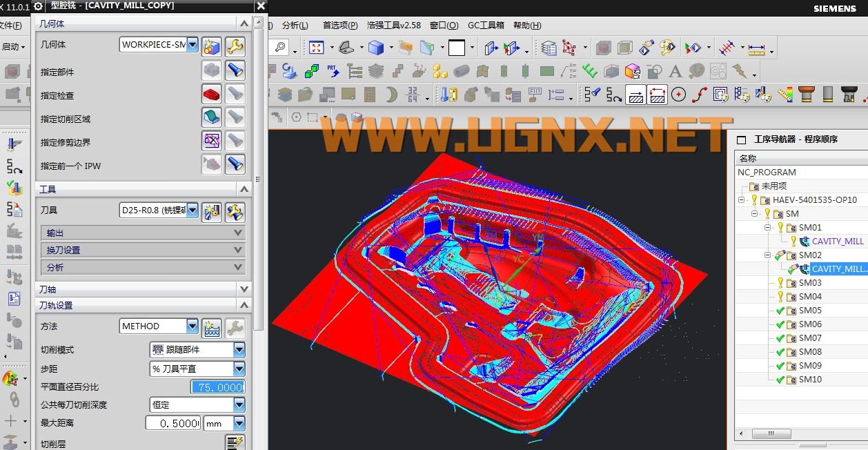Click the edit geometry wrench icon
The width and height of the screenshot is (868, 450).
(235, 46)
